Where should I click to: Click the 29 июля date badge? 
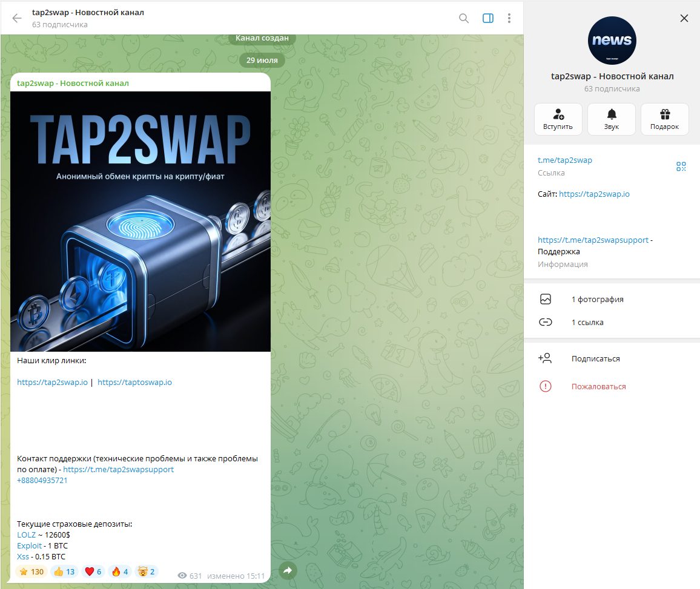click(262, 61)
